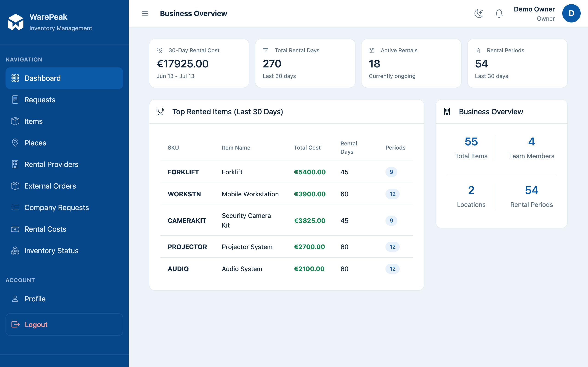
Task: Click the Rental Costs cash icon
Action: (x=15, y=229)
